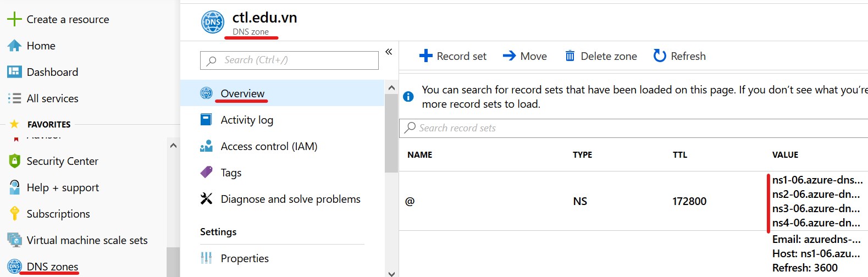Viewport: 868px width, 277px height.
Task: Click the Move arrow icon
Action: coord(510,56)
